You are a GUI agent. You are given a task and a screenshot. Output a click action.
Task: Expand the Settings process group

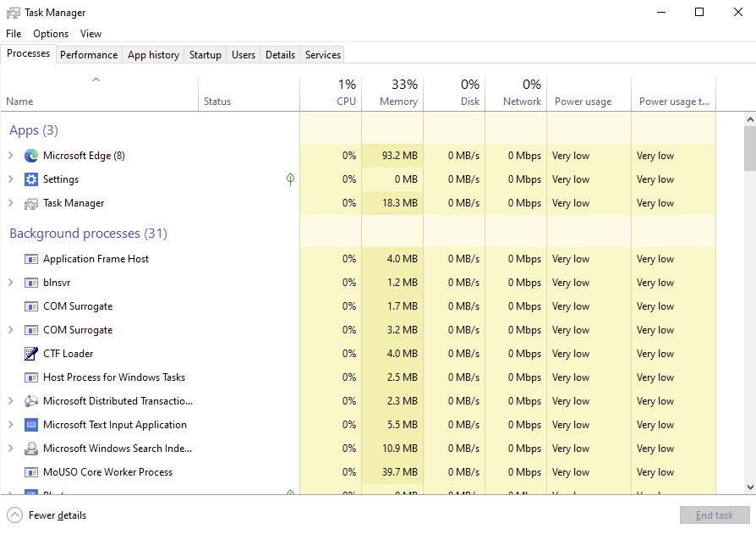point(11,179)
